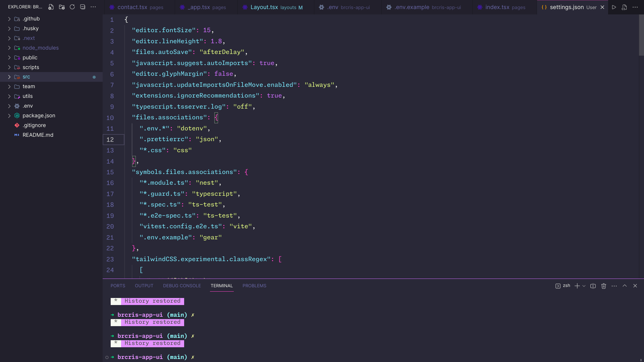The width and height of the screenshot is (644, 362).
Task: Collapse all folders in Explorer
Action: click(x=83, y=7)
